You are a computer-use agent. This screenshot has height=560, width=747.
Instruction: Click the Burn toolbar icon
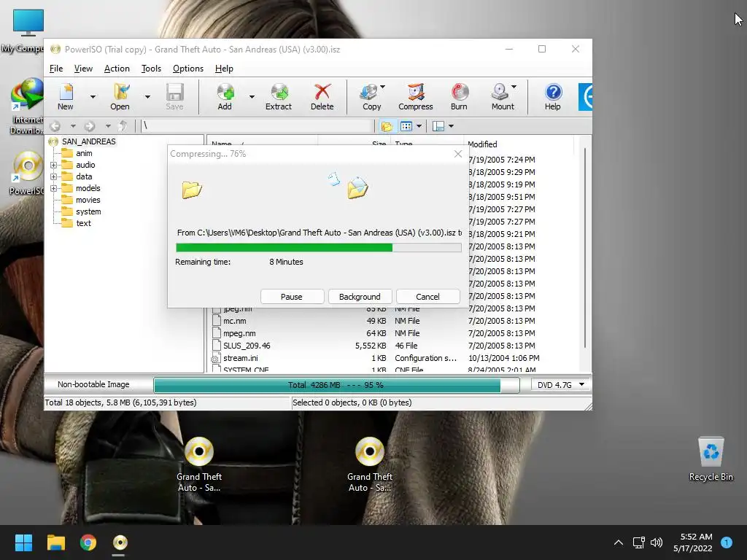(x=460, y=97)
